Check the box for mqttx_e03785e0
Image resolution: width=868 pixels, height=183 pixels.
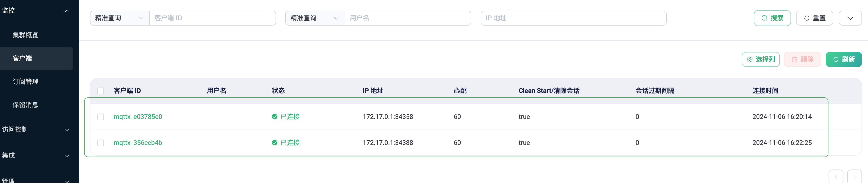click(101, 117)
